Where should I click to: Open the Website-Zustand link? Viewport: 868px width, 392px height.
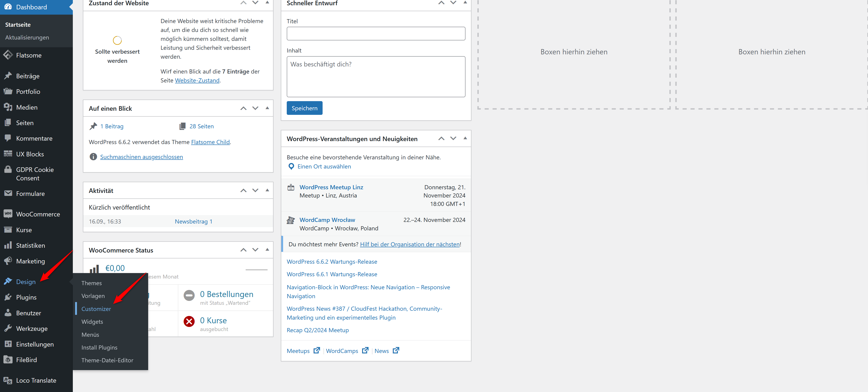click(x=197, y=80)
